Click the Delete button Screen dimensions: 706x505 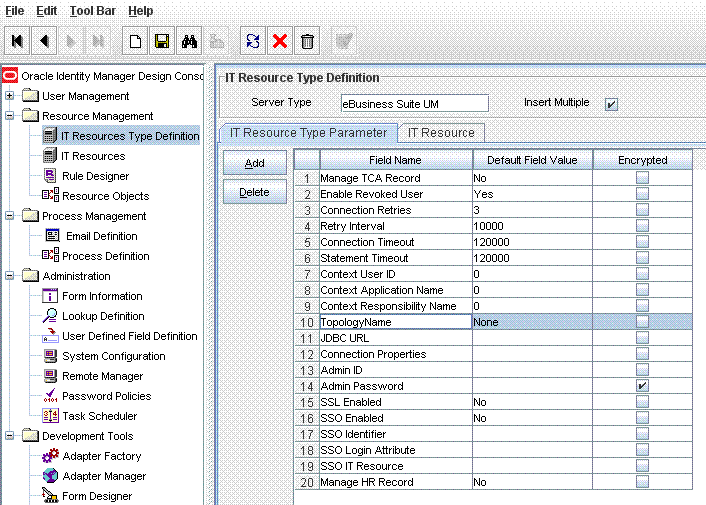point(255,192)
